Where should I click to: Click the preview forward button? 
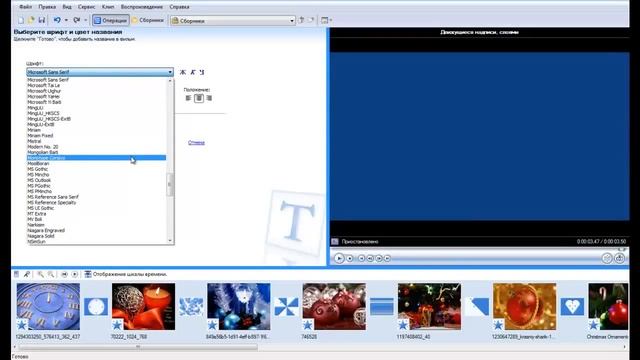coord(387,258)
